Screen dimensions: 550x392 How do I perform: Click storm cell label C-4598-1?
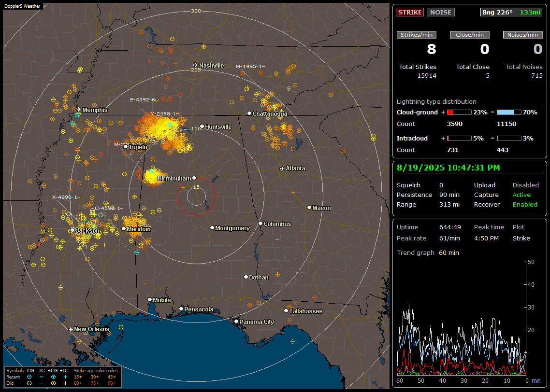[109, 208]
